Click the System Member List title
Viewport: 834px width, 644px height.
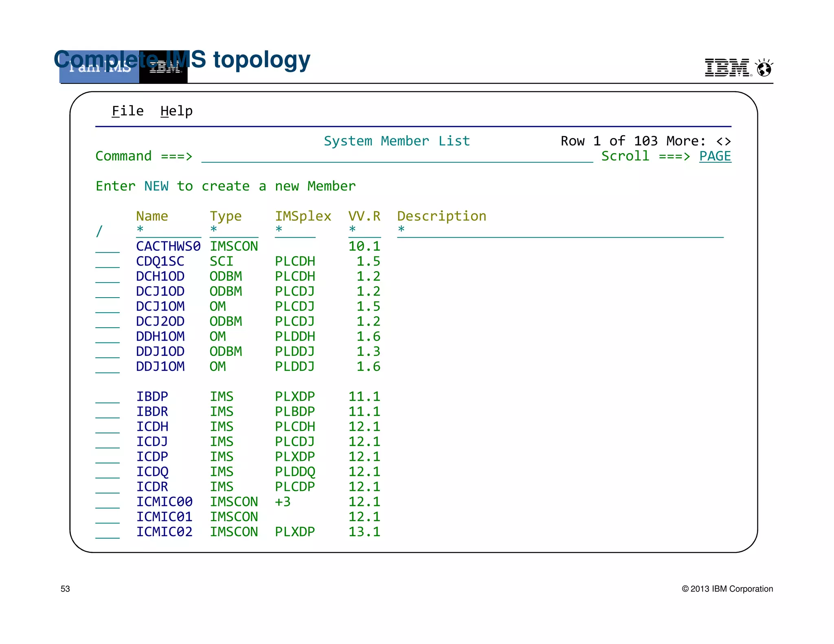click(x=397, y=141)
